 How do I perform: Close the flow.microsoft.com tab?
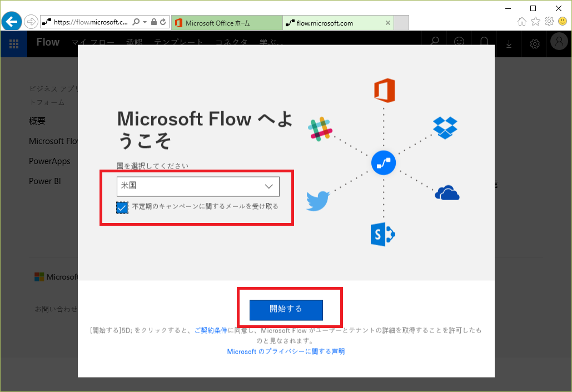pos(388,23)
